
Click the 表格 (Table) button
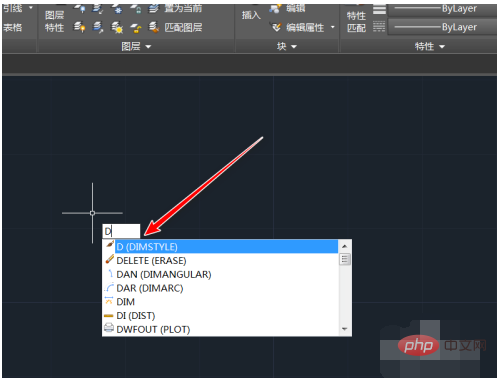[x=13, y=27]
